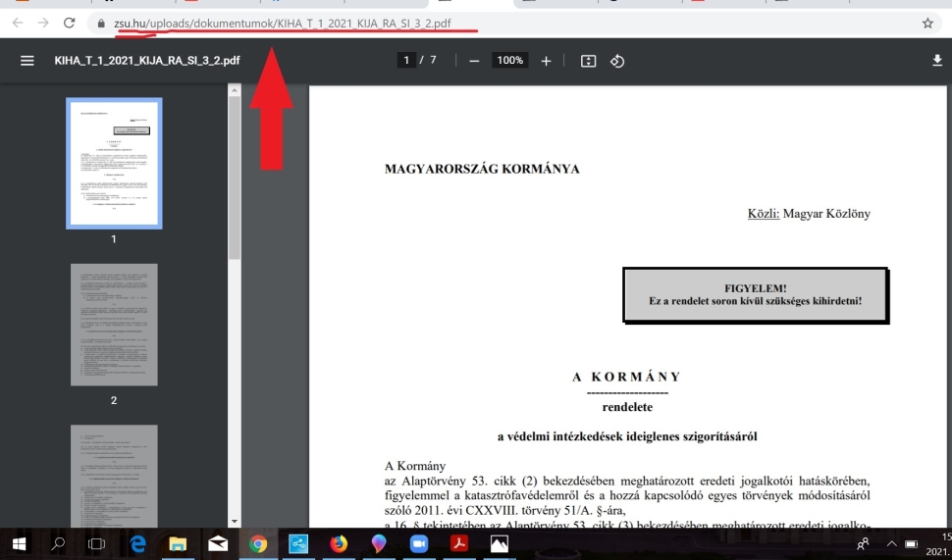Viewport: 952px width, 560px height.
Task: Reload the page in Chrome
Action: [x=70, y=24]
